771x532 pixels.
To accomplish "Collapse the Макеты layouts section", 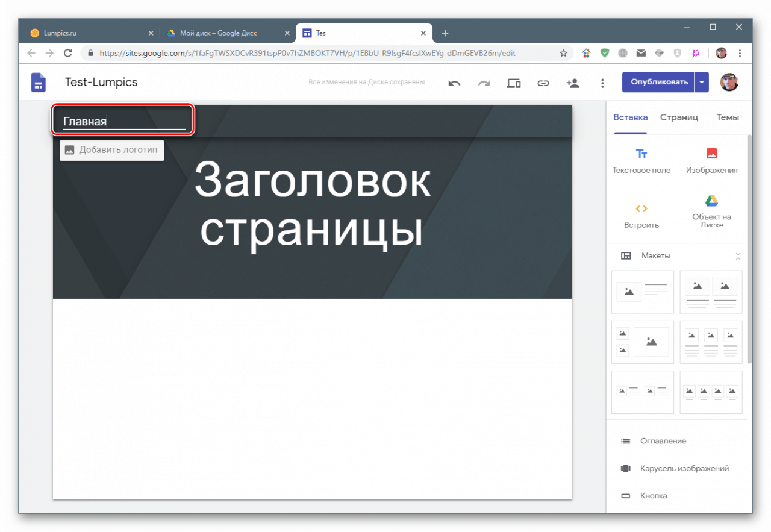I will coord(738,256).
